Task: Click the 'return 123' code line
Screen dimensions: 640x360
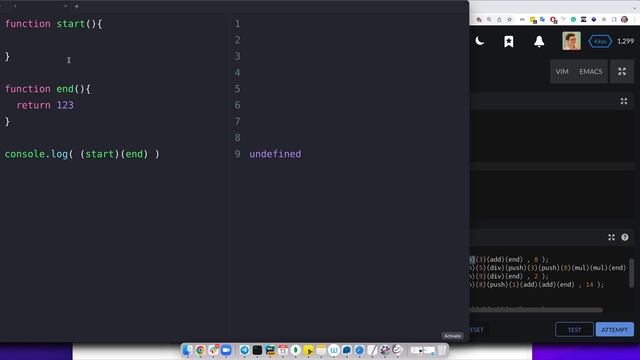Action: click(45, 105)
